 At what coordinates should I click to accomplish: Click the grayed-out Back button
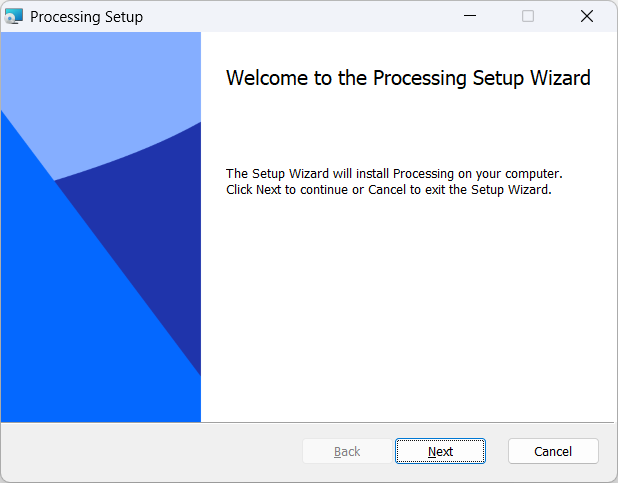347,451
